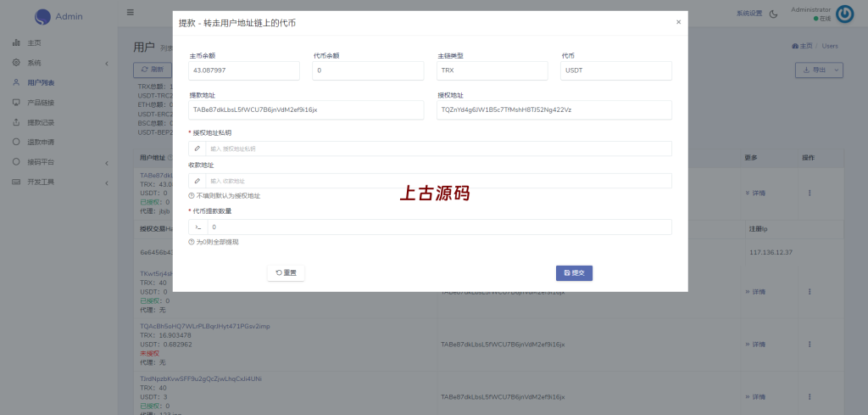Click the 代币 field showing USDT
The image size is (868, 415).
616,70
